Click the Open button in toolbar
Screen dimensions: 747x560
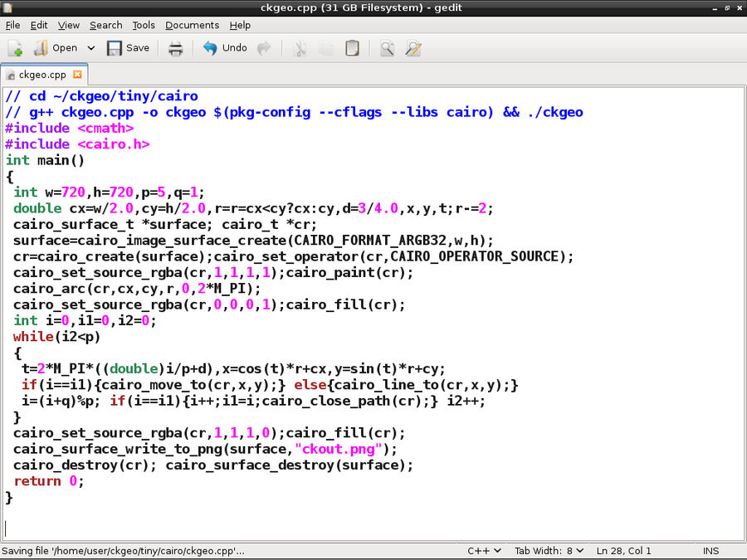point(55,48)
